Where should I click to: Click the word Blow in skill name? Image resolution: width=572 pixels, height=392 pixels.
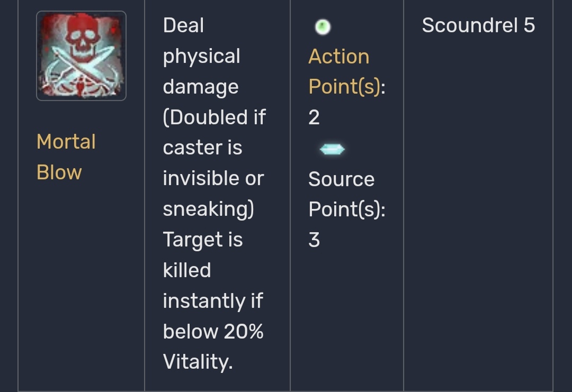(59, 172)
